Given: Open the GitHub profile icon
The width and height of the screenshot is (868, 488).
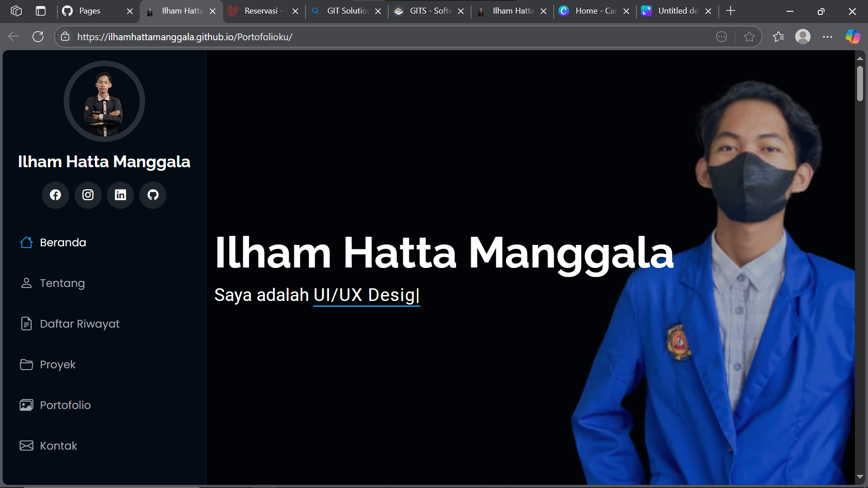Looking at the screenshot, I should 153,195.
